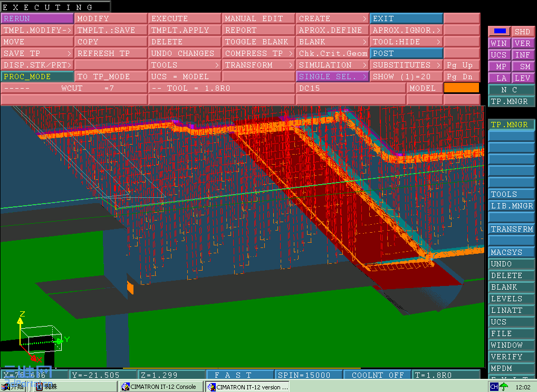Viewport: 537px width, 392px height.
Task: Toggle SINGLE SEL. mode
Action: coord(332,77)
